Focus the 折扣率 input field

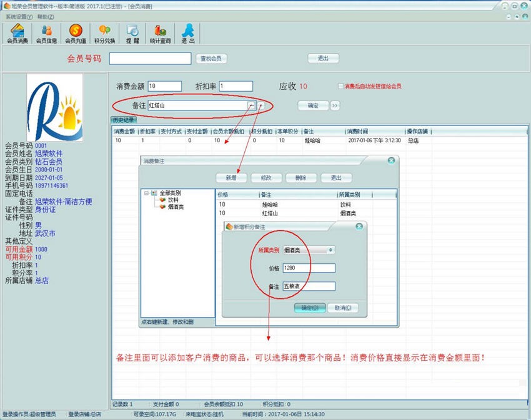(236, 86)
